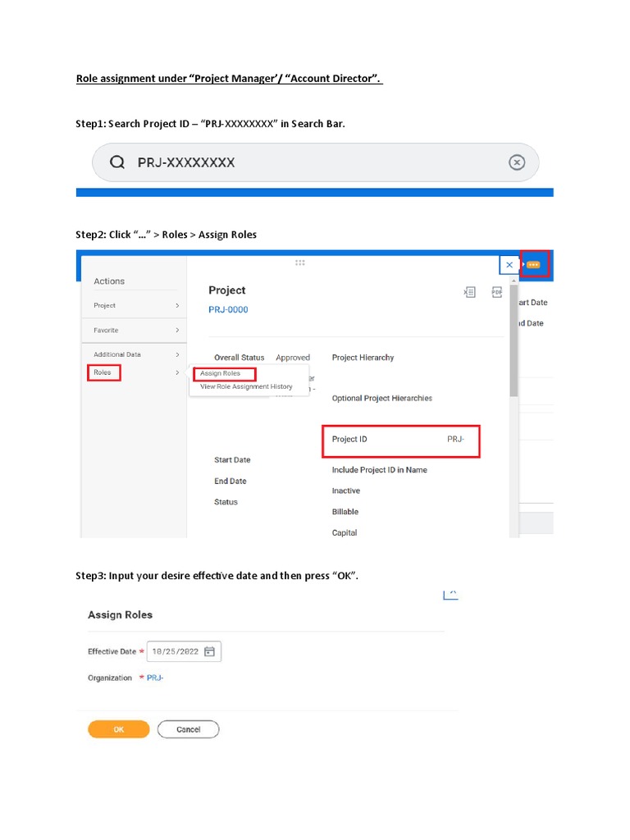Expand the Project actions submenu arrow

(177, 305)
